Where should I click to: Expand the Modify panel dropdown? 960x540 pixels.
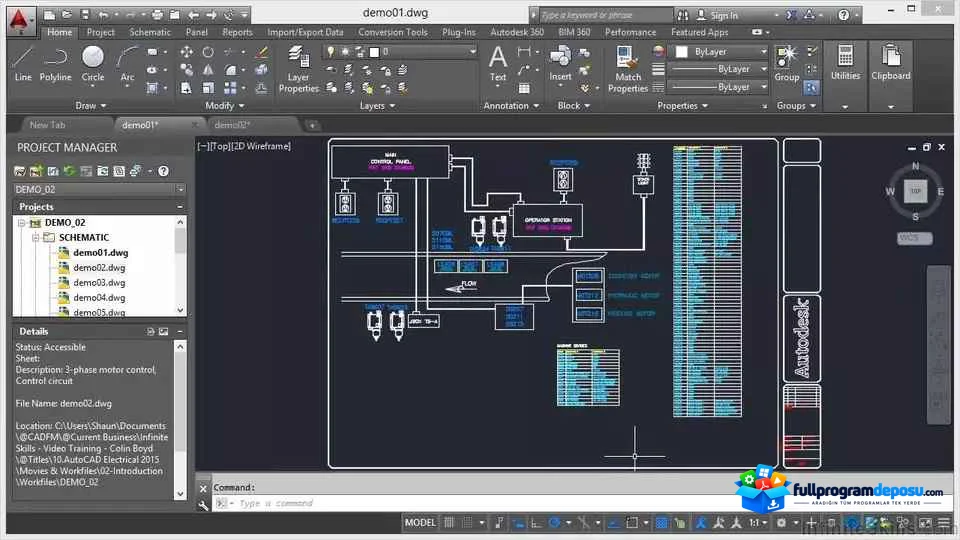click(x=224, y=106)
